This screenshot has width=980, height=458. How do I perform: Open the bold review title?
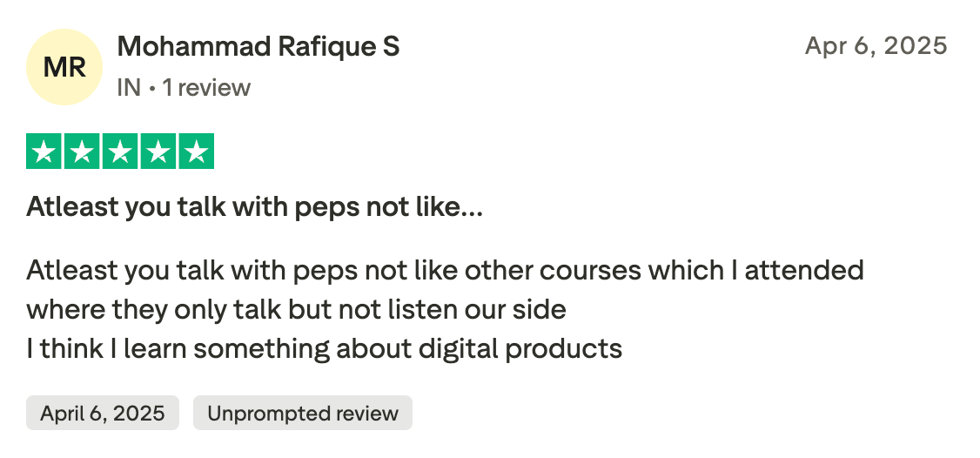(x=254, y=207)
